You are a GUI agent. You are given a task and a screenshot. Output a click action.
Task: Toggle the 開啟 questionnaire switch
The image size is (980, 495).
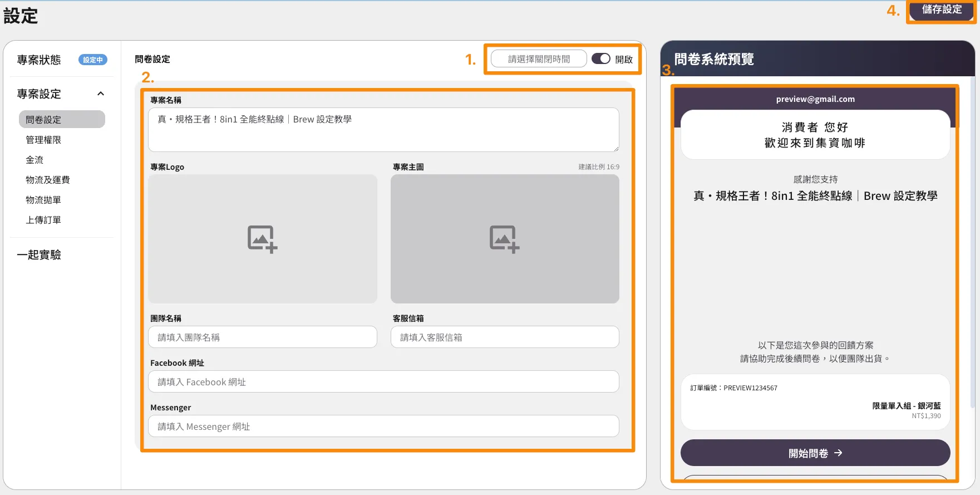coord(600,59)
